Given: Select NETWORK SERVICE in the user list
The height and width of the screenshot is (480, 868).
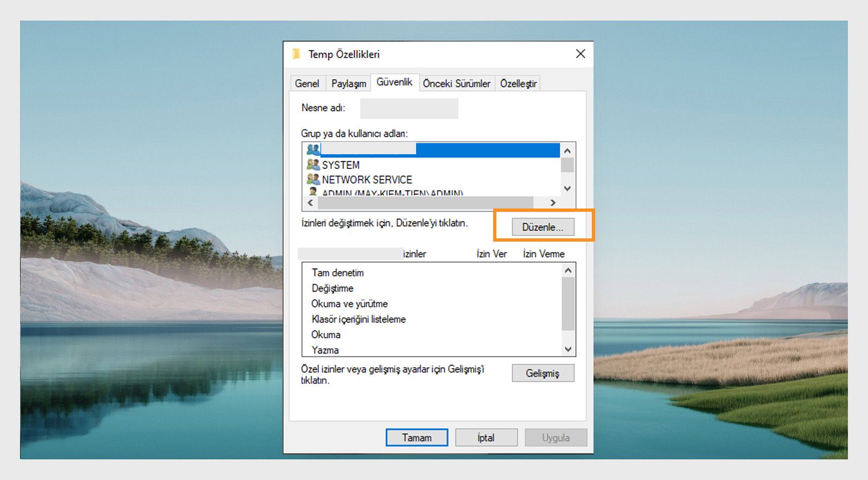Looking at the screenshot, I should tap(367, 179).
